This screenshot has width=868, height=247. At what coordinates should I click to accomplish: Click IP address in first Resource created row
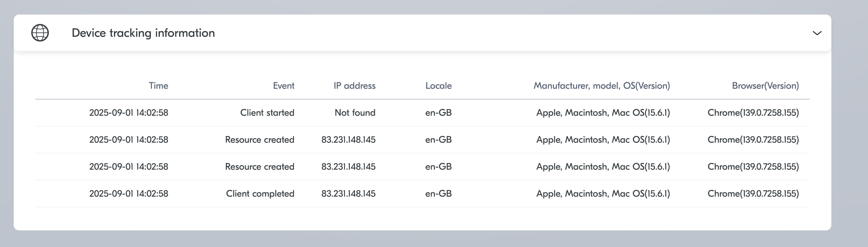[x=348, y=139]
